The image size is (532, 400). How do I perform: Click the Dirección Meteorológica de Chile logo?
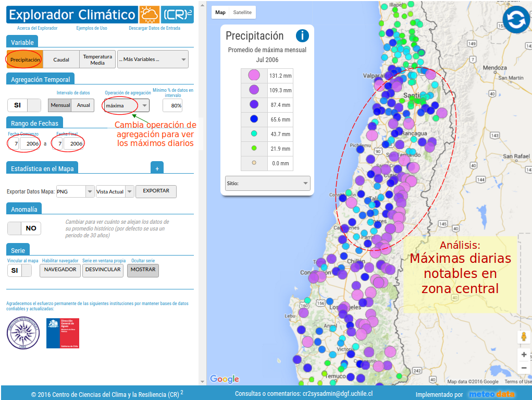tap(23, 333)
